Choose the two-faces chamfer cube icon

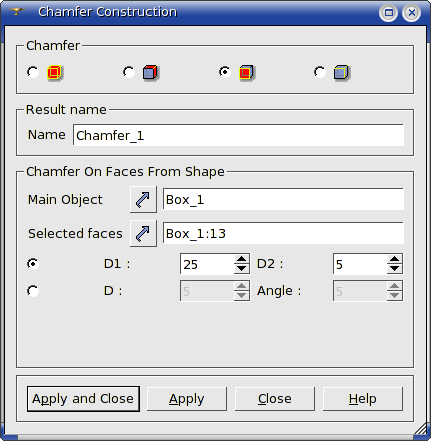pyautogui.click(x=150, y=72)
